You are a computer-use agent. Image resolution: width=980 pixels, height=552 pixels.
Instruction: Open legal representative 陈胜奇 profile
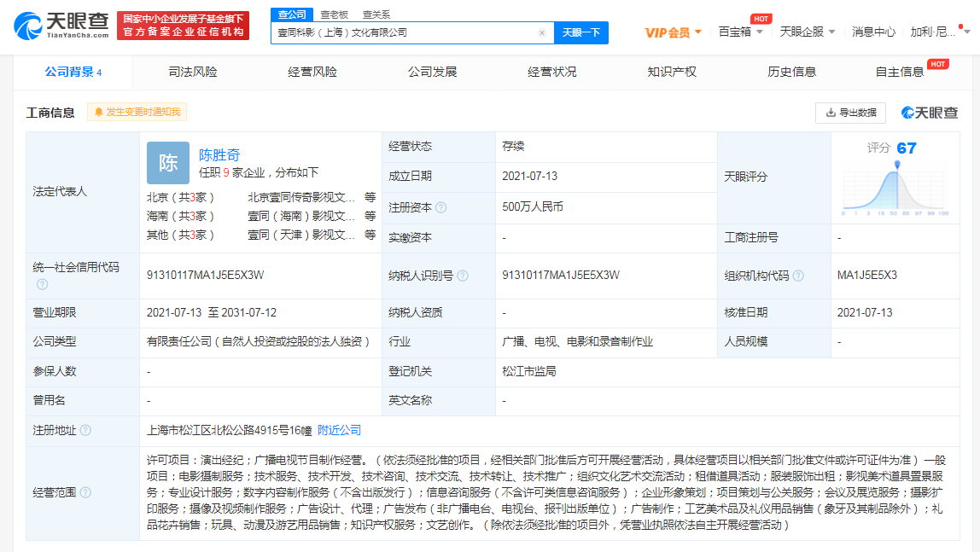pyautogui.click(x=219, y=154)
